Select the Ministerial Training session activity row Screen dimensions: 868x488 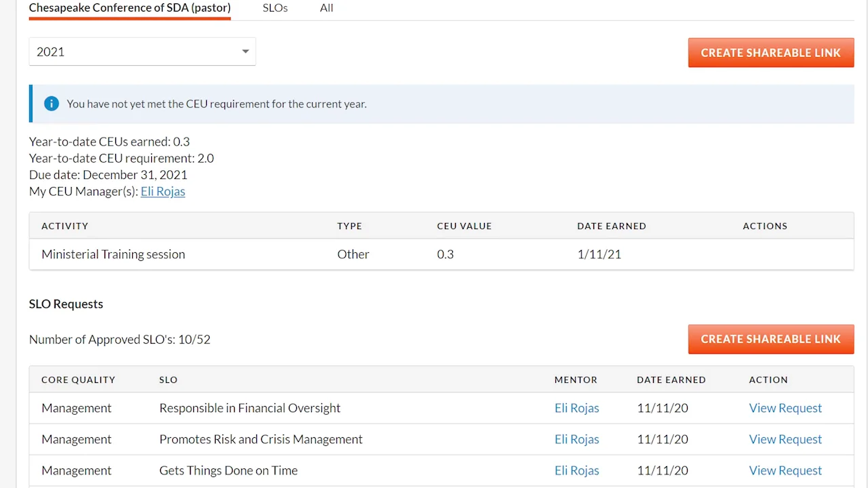(x=113, y=254)
